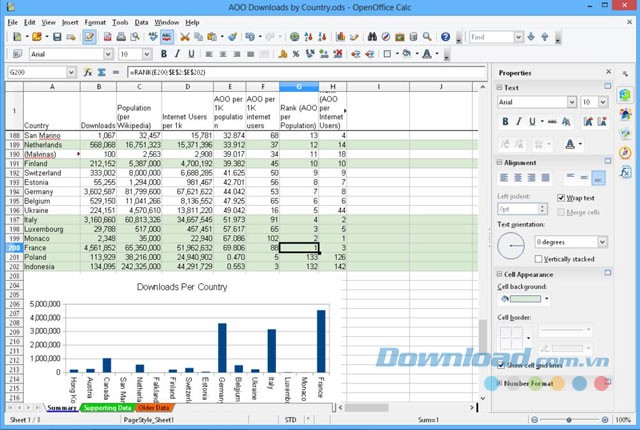The width and height of the screenshot is (640, 430).
Task: Apply percent number format icon
Action: point(296,54)
